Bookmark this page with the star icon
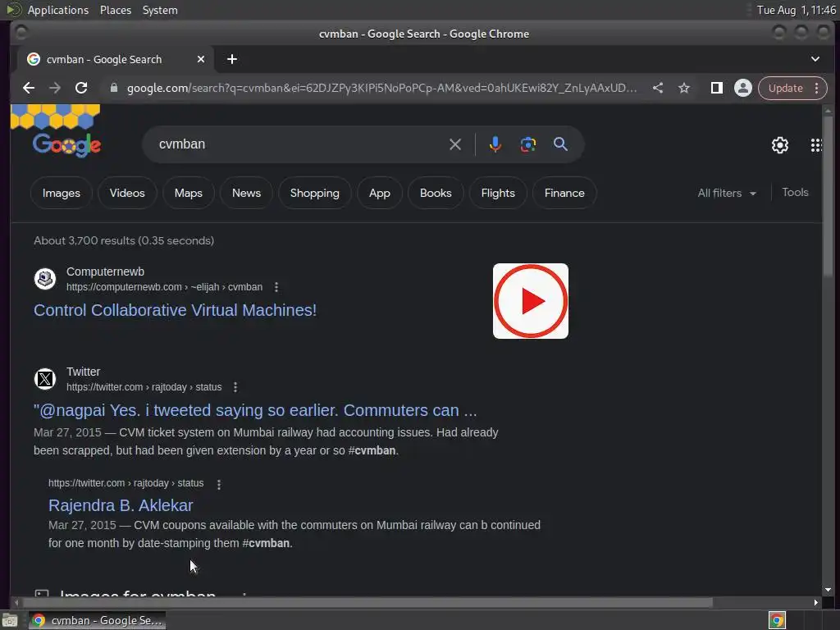This screenshot has height=630, width=840. pyautogui.click(x=684, y=88)
